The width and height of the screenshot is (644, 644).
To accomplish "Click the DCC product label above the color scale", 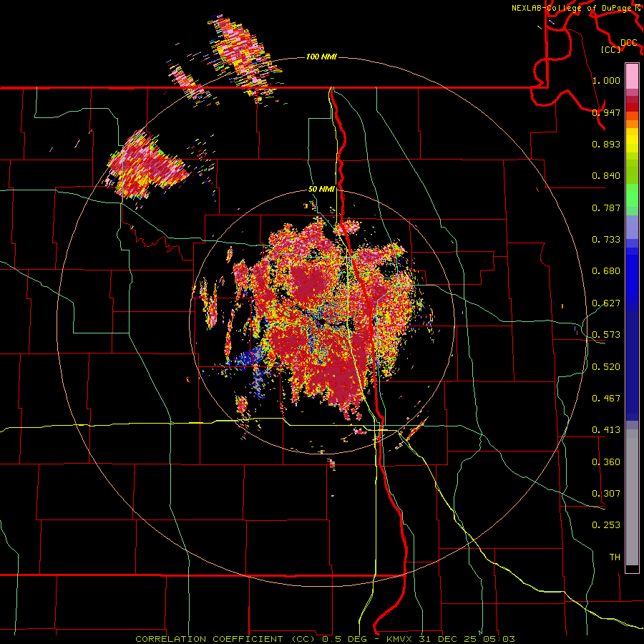I will [x=629, y=43].
